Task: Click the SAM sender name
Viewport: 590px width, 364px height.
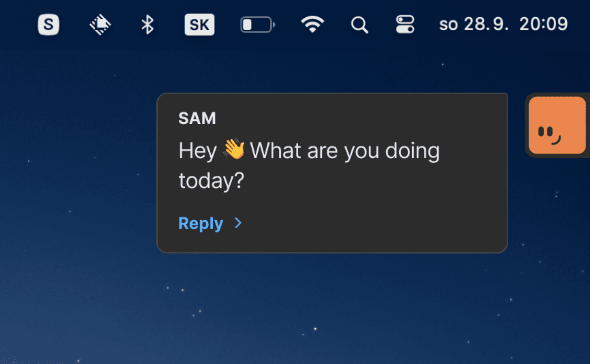Action: tap(197, 118)
